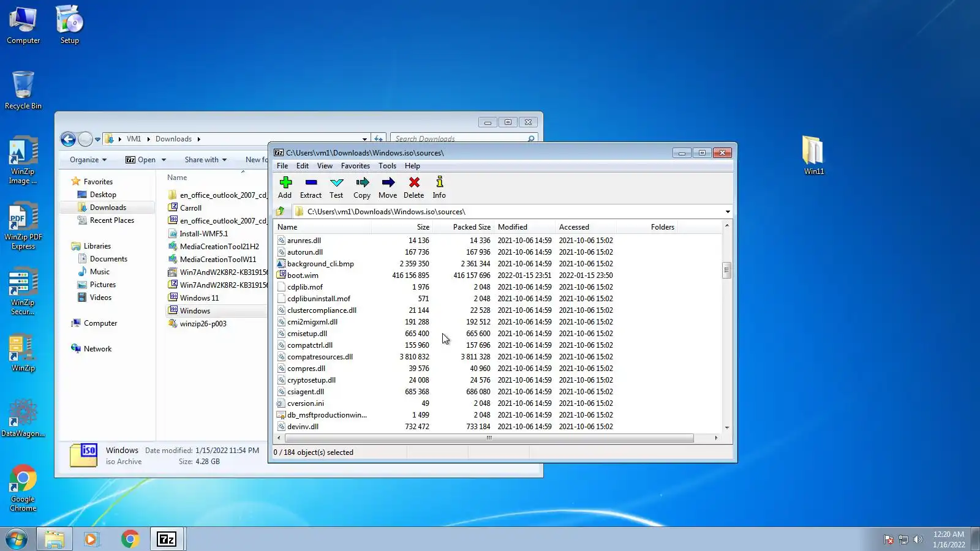This screenshot has width=980, height=551.
Task: Open the Help menu in 7-Zip
Action: [412, 166]
